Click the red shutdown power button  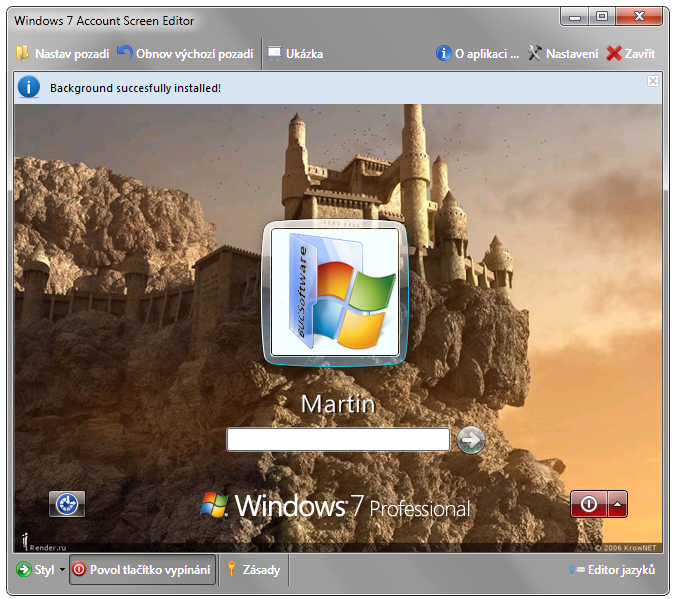pyautogui.click(x=588, y=504)
